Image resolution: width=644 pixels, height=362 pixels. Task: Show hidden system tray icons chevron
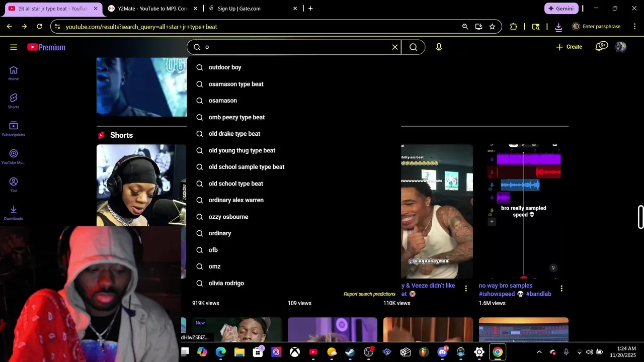coord(539,352)
